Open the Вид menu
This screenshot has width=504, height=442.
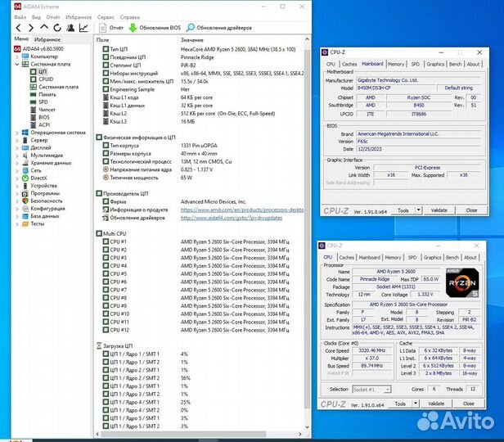point(36,17)
